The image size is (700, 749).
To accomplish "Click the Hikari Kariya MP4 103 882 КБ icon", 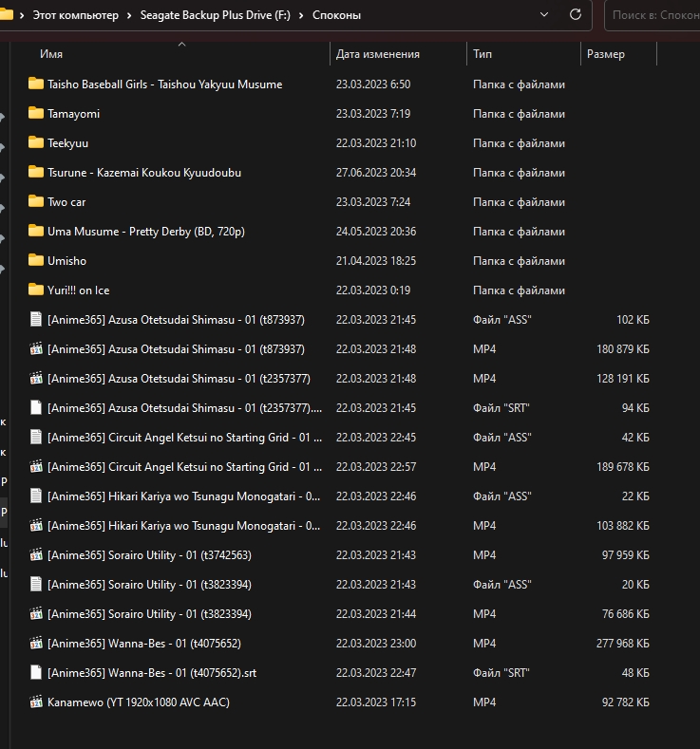I will coord(36,526).
